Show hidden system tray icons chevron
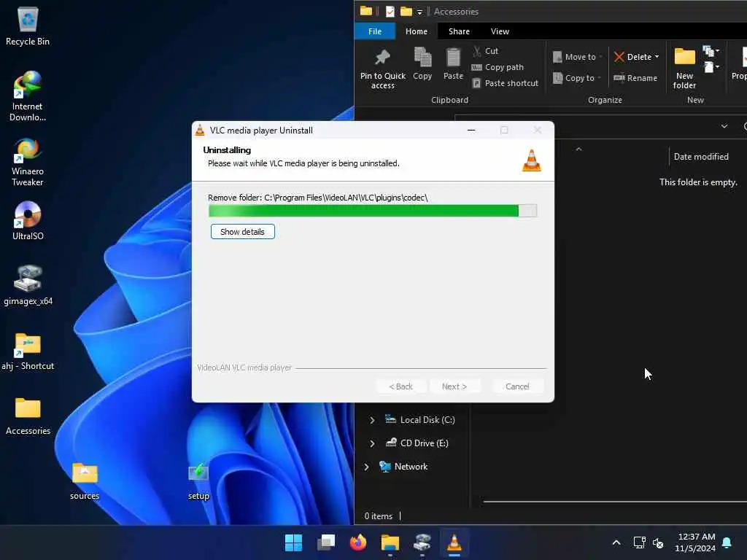The image size is (747, 560). click(616, 542)
